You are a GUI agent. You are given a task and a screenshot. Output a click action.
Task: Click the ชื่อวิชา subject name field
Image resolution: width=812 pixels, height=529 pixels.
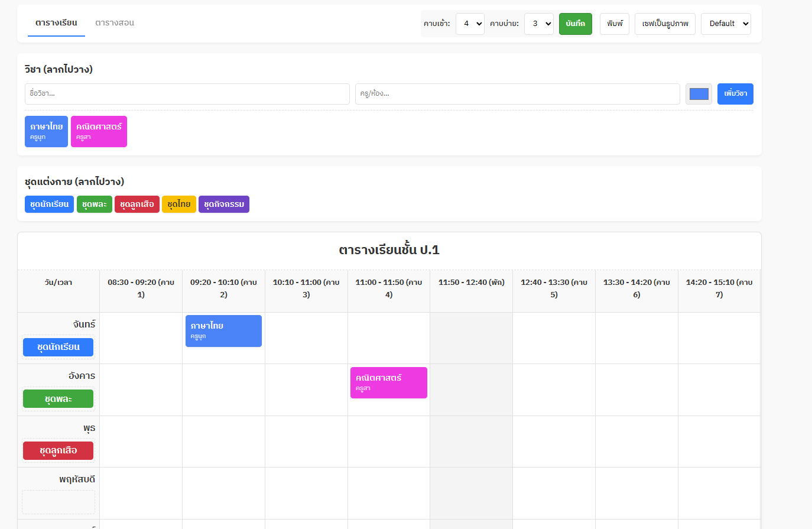coord(187,94)
